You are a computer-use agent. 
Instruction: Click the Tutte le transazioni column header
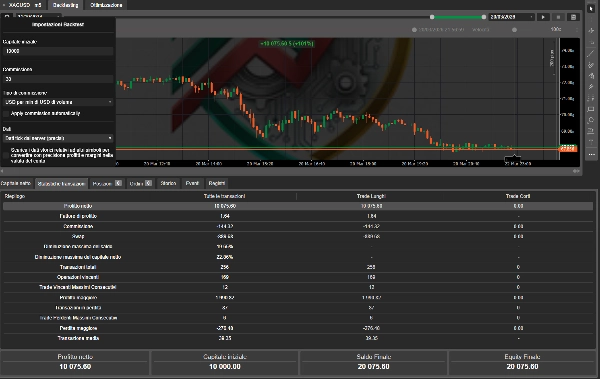tap(225, 196)
